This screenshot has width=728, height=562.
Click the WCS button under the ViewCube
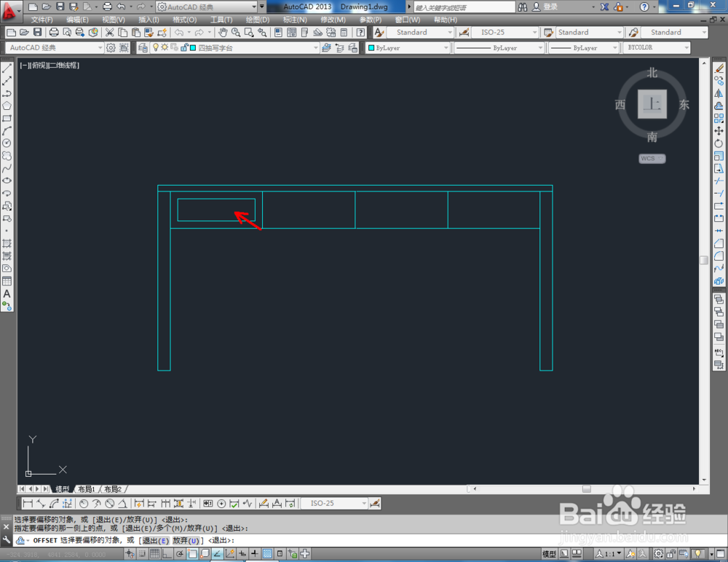(x=652, y=159)
